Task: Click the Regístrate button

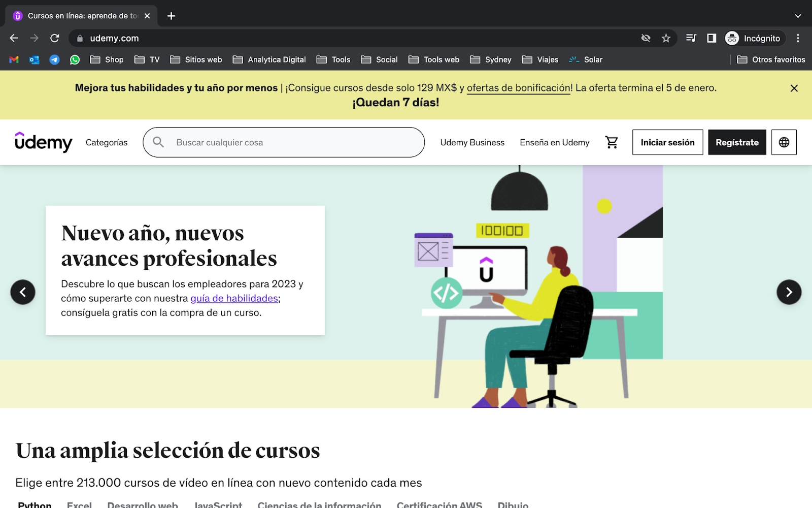Action: 737,142
